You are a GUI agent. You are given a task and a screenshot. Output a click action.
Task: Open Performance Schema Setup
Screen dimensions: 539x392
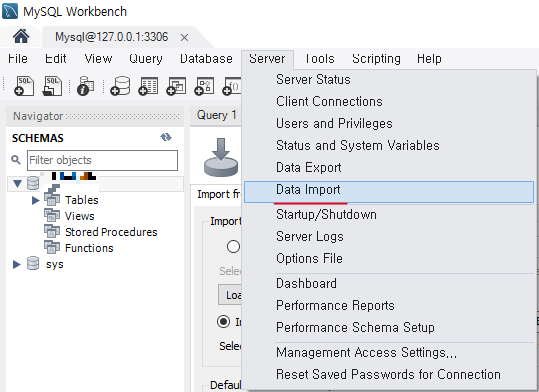389,328
